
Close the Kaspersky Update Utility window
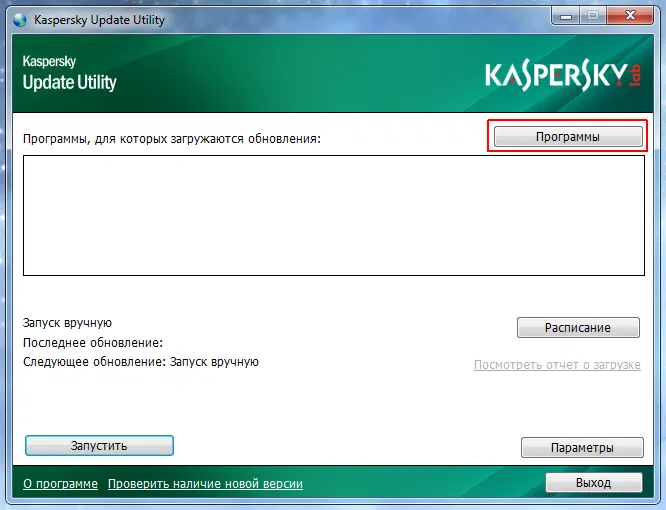[x=630, y=16]
